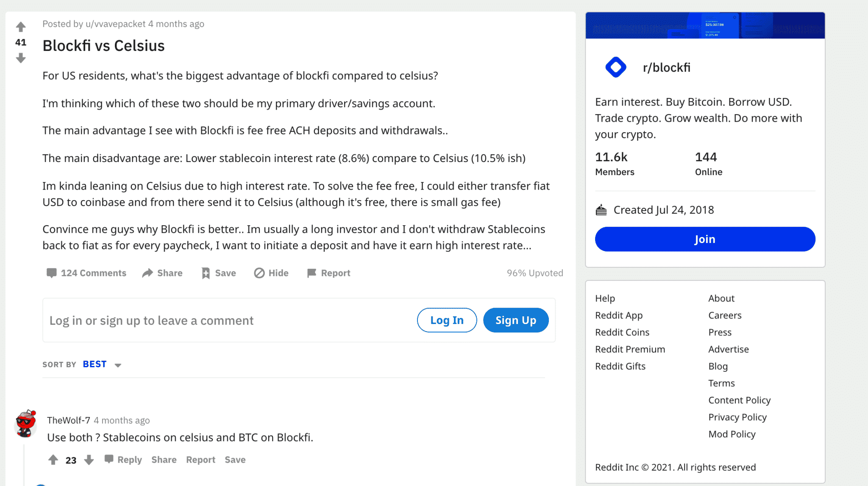Click the blue banner image of r/blockfi
Screen dimensions: 868x486
[x=704, y=25]
